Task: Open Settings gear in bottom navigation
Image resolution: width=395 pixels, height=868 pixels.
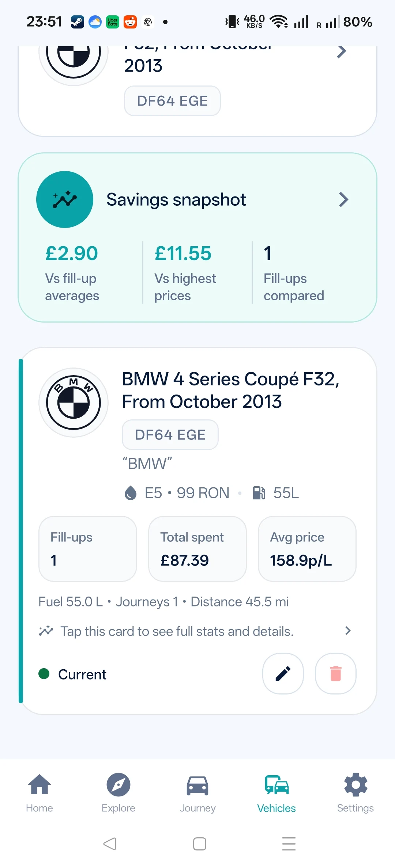Action: 355,792
